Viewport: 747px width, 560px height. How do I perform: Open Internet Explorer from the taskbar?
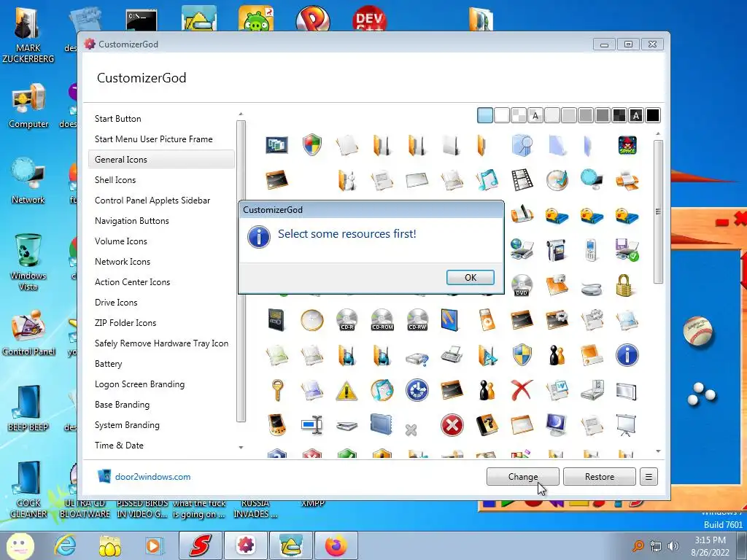[x=64, y=545]
